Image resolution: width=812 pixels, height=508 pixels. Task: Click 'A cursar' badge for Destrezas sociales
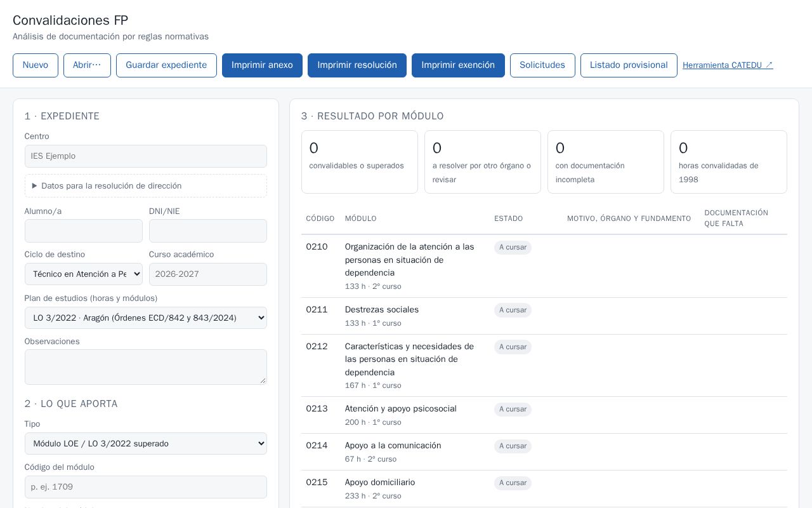[x=513, y=310]
